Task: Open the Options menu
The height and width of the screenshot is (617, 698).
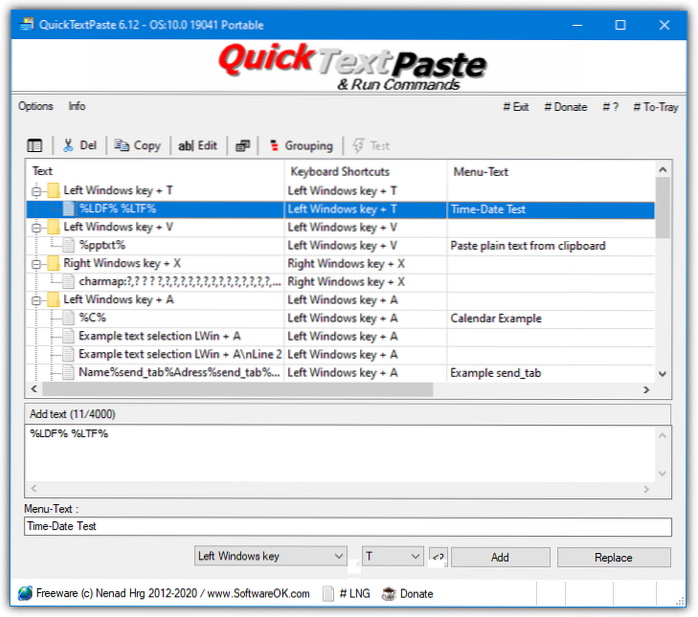Action: pyautogui.click(x=35, y=106)
